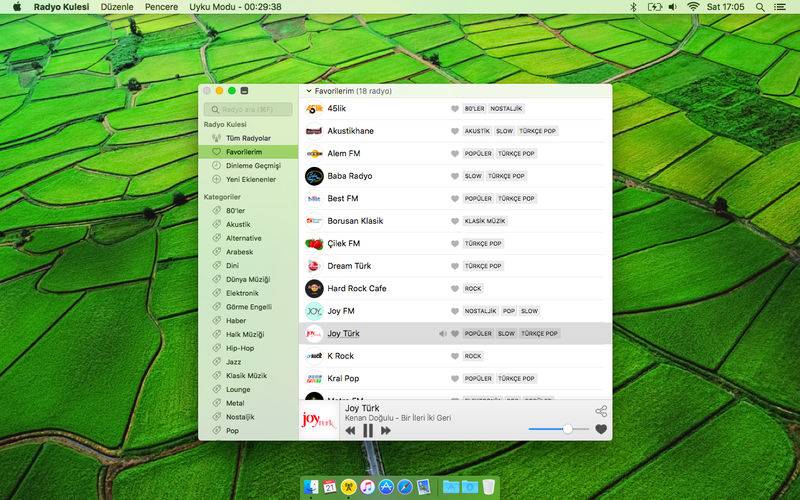Click the Hard Rock Cafe station logo
The width and height of the screenshot is (800, 500).
[314, 289]
